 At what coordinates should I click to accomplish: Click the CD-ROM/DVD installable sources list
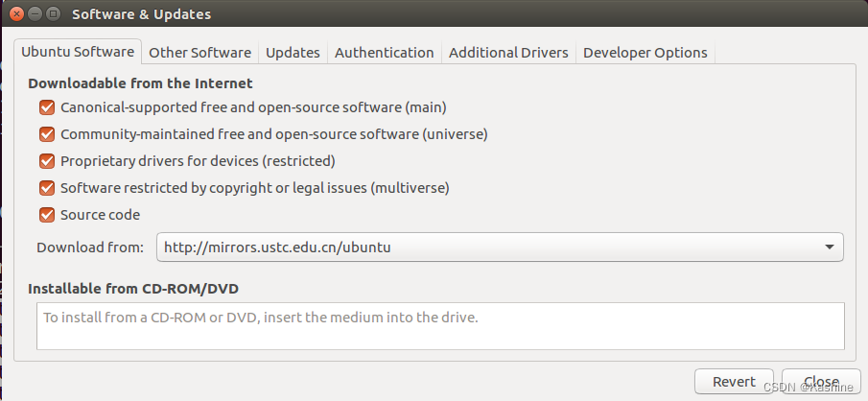coord(441,326)
